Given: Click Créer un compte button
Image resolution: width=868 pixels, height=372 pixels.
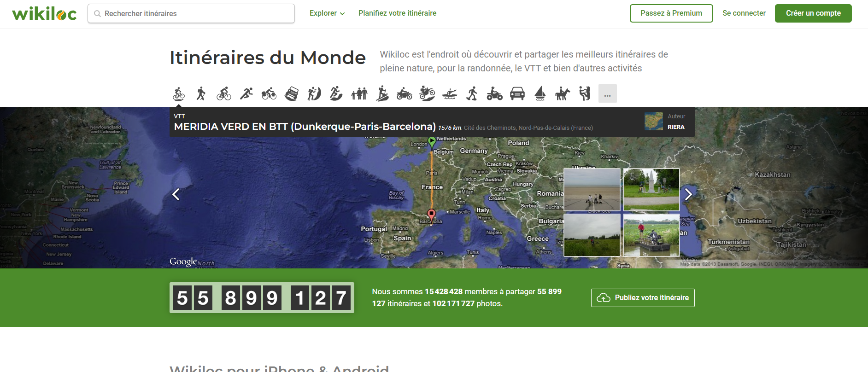Looking at the screenshot, I should click(x=813, y=13).
